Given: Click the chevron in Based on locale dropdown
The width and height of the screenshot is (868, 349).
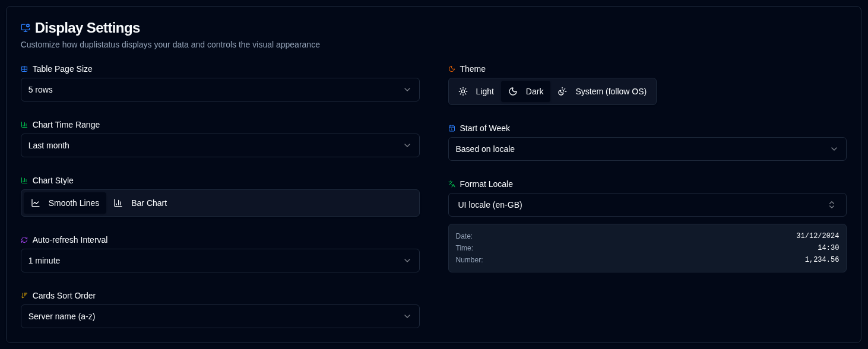Looking at the screenshot, I should coord(834,149).
